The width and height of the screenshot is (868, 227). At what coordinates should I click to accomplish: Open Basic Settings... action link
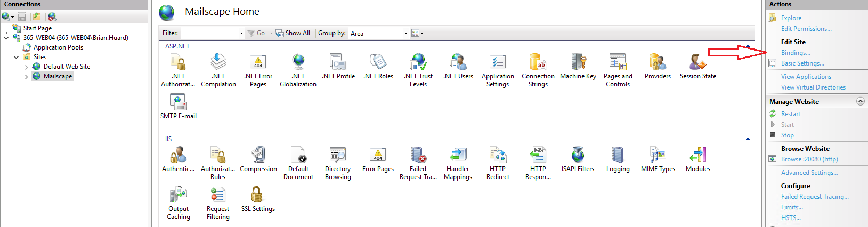[802, 63]
